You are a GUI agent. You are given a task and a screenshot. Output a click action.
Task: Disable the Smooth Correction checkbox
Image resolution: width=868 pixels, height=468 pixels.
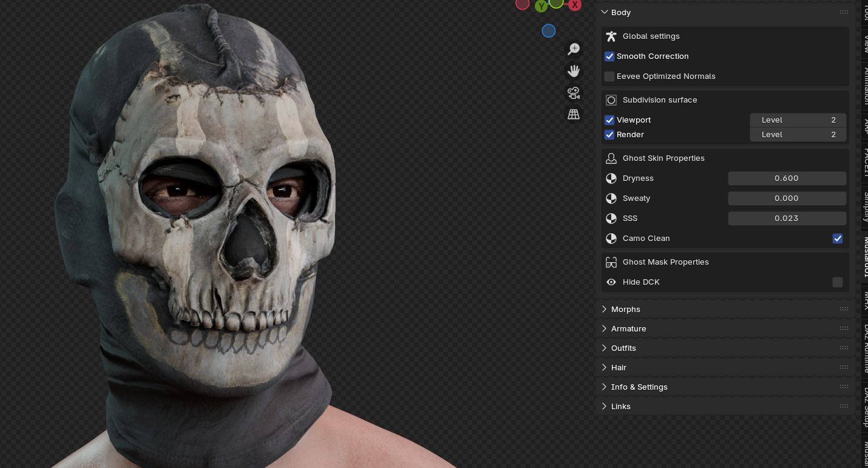609,56
